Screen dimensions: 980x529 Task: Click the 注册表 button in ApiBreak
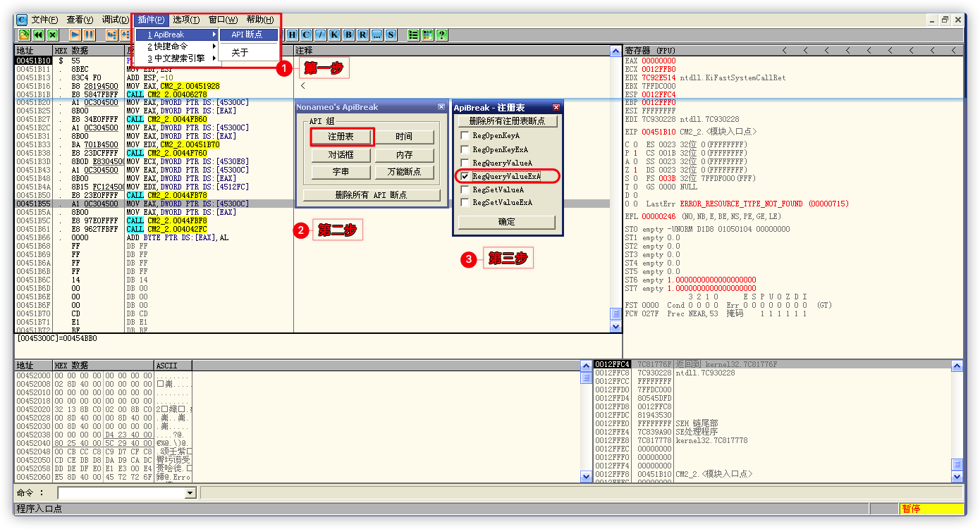[x=341, y=136]
